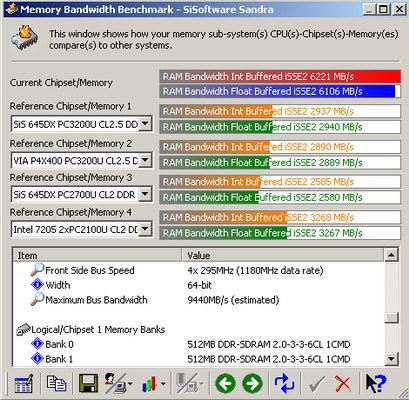Click the green Float Buffered 2889 MB/s bar

[x=280, y=163]
